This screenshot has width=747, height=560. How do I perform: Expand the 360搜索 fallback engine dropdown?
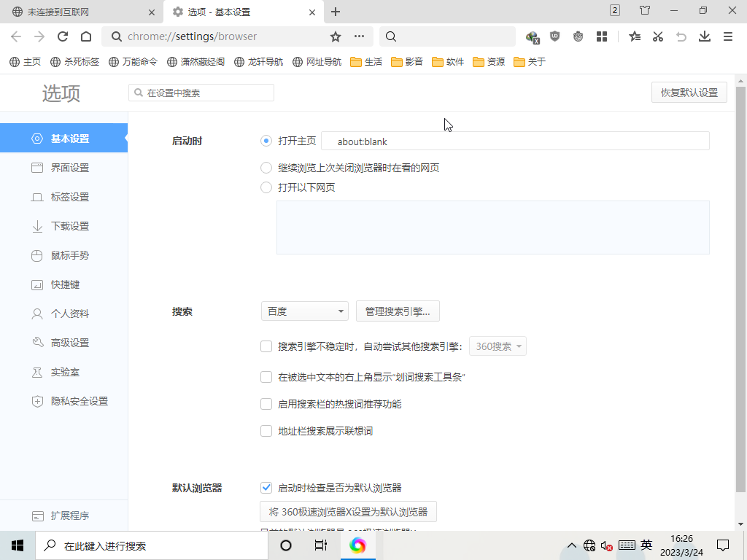click(x=498, y=346)
